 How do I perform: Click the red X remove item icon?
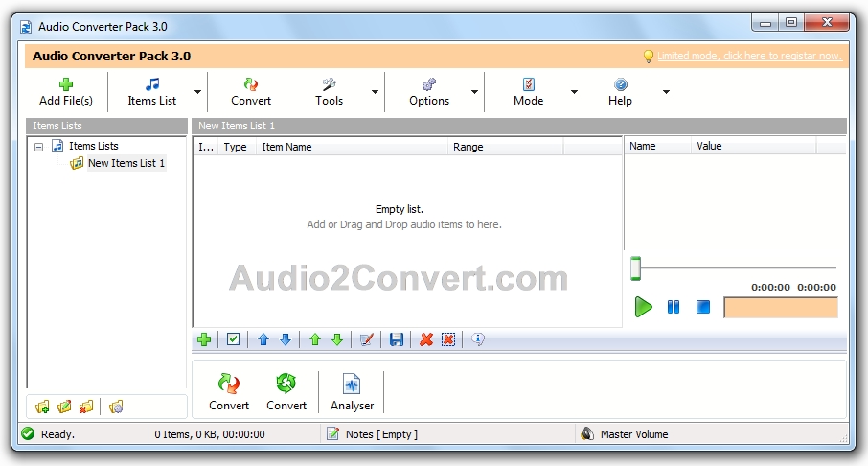(426, 339)
